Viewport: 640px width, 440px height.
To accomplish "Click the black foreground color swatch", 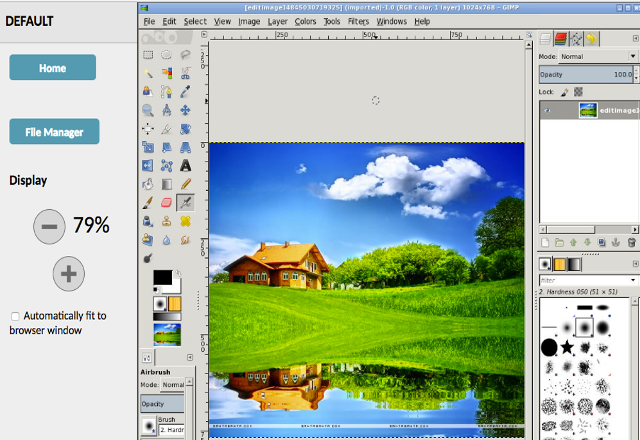I will point(162,278).
